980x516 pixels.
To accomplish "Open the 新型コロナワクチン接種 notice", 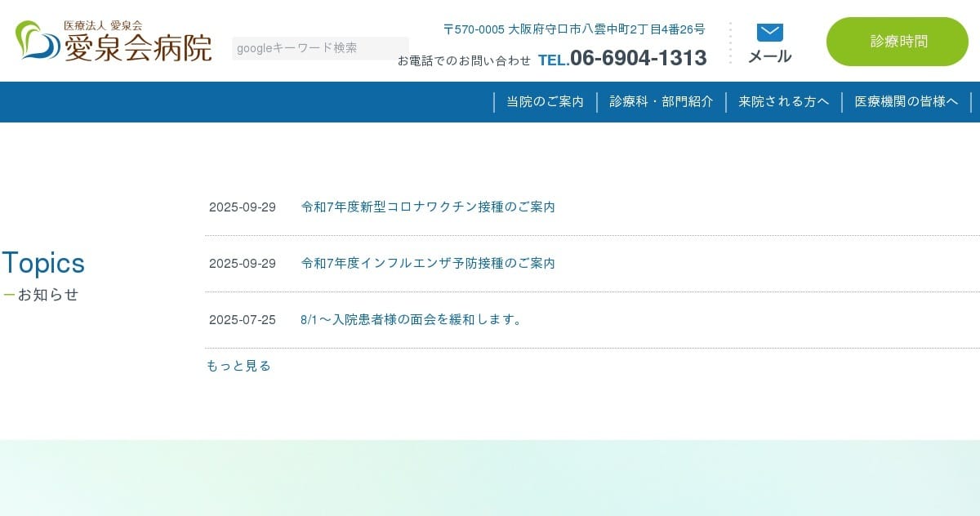I will pos(428,207).
